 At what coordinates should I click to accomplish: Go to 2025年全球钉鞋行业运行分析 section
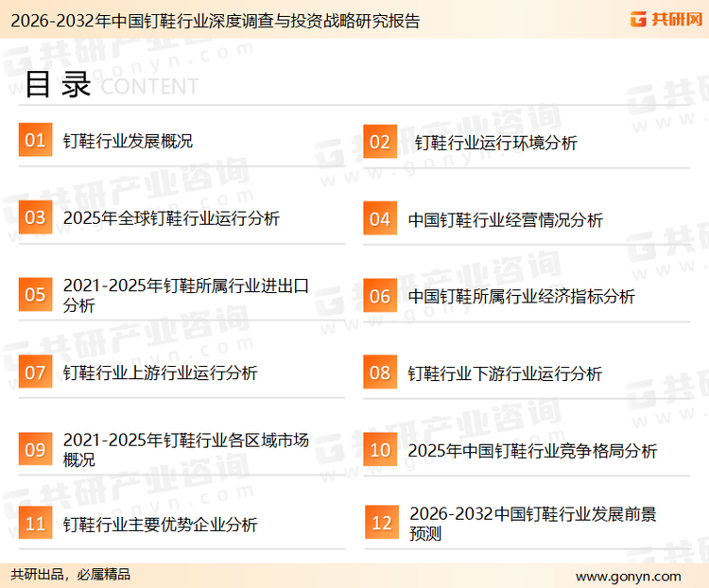pos(171,218)
